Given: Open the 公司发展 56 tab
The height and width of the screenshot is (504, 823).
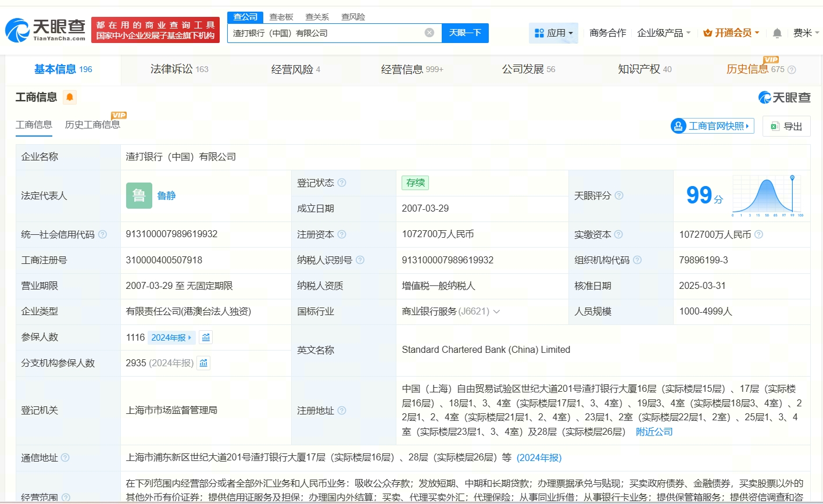Looking at the screenshot, I should click(x=528, y=69).
